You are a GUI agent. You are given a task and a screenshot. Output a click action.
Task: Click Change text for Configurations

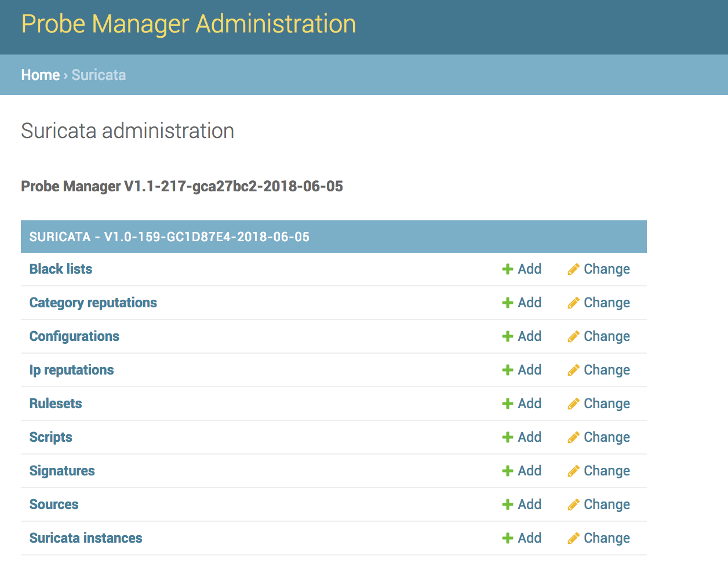pyautogui.click(x=607, y=336)
